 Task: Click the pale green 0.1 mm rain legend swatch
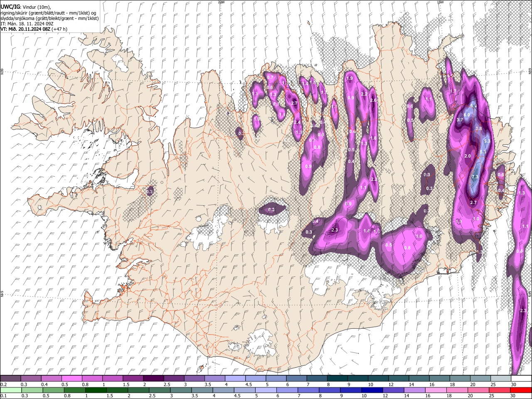(x=11, y=390)
